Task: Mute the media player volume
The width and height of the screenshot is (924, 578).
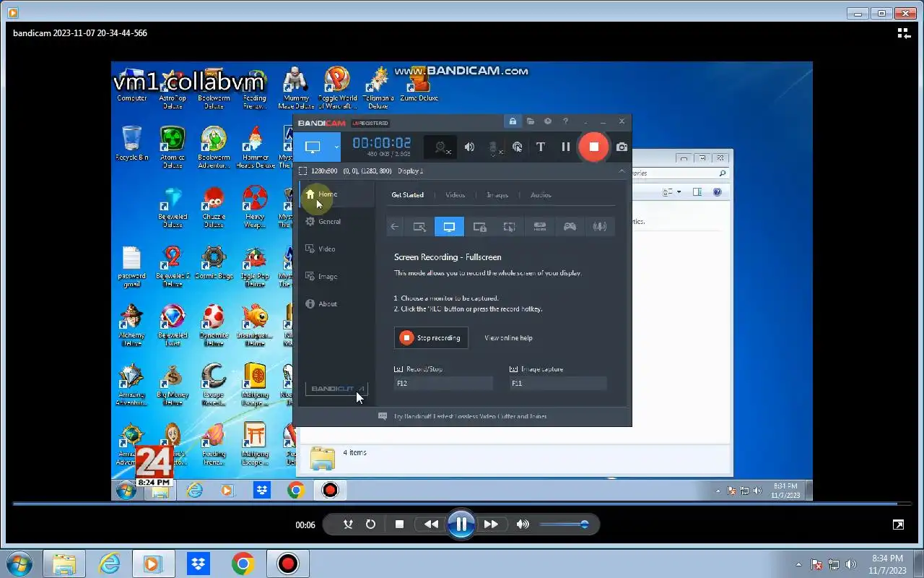Action: (523, 525)
